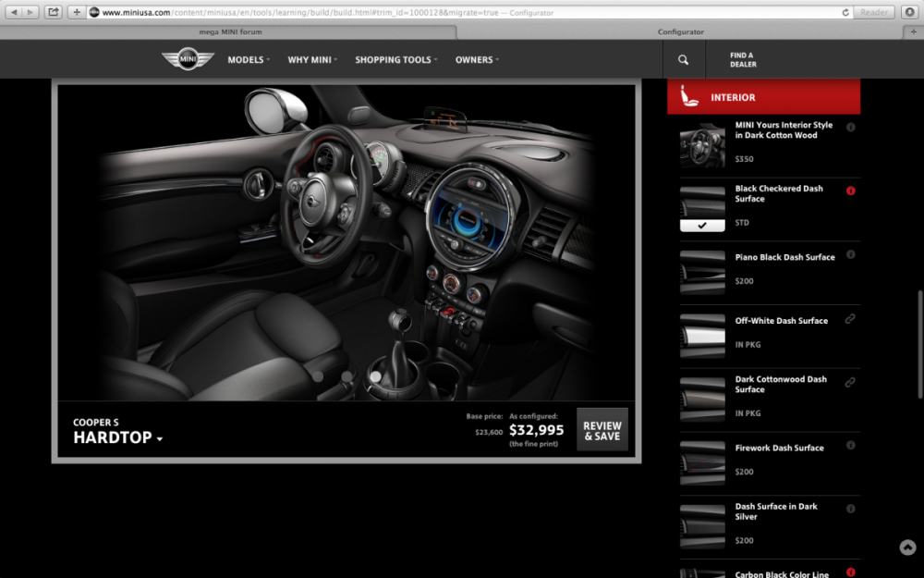Click the STD label under Black Checkered
The height and width of the screenshot is (578, 924).
[742, 222]
